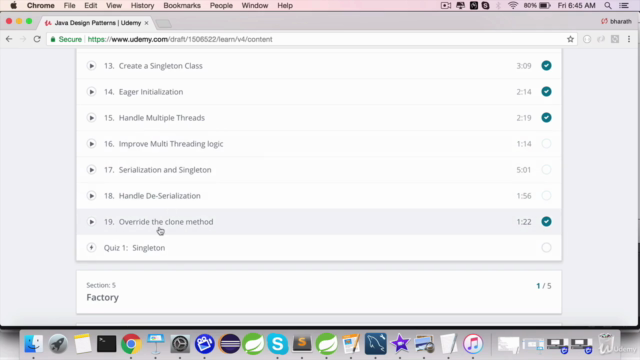
Task: Open Eclipse from the Dock
Action: [x=229, y=344]
